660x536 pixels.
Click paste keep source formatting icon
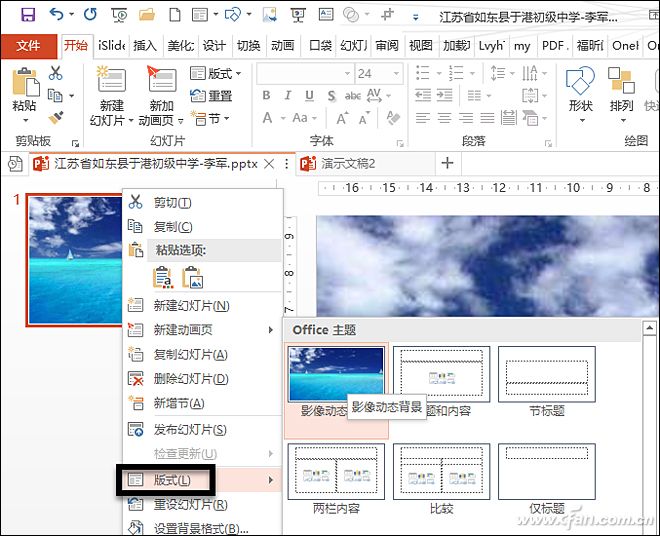[163, 277]
